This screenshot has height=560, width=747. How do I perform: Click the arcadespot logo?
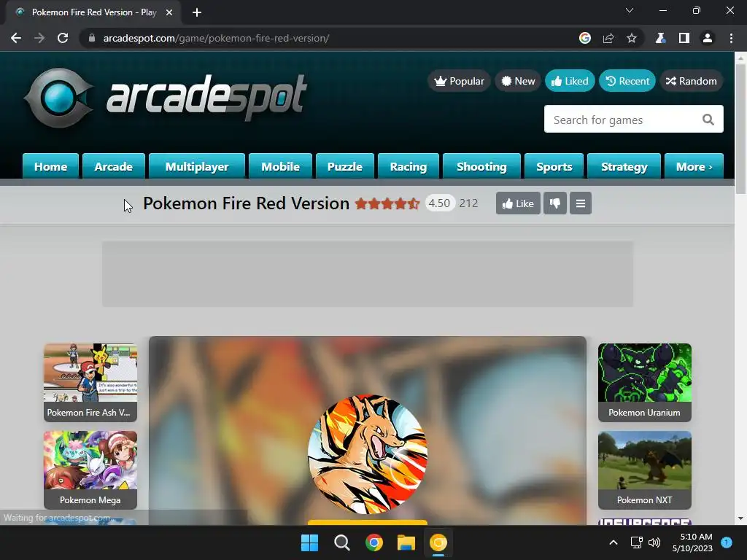click(x=166, y=98)
